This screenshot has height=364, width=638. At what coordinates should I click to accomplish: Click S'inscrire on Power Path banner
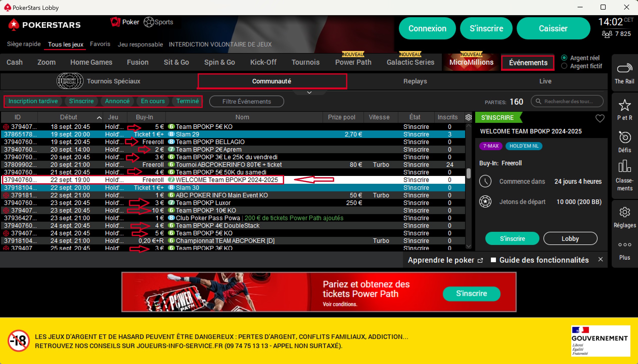click(x=471, y=293)
